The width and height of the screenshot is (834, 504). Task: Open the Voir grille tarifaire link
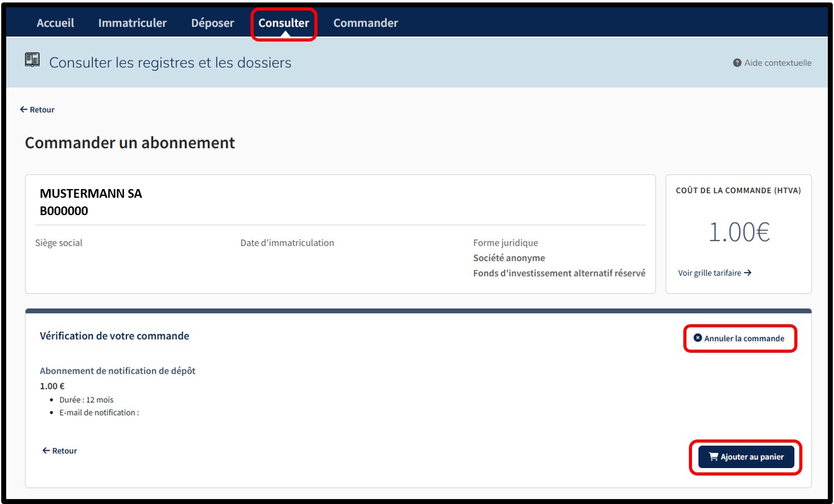coord(709,273)
